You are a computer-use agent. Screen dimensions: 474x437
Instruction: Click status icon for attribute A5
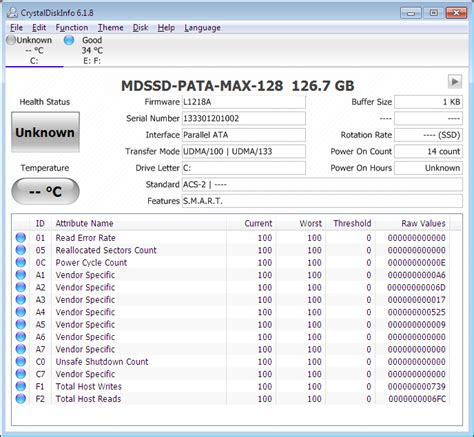(21, 324)
